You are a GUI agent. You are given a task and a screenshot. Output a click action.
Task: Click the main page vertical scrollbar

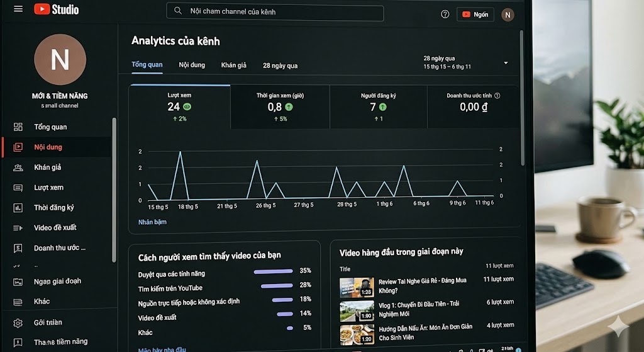click(522, 98)
